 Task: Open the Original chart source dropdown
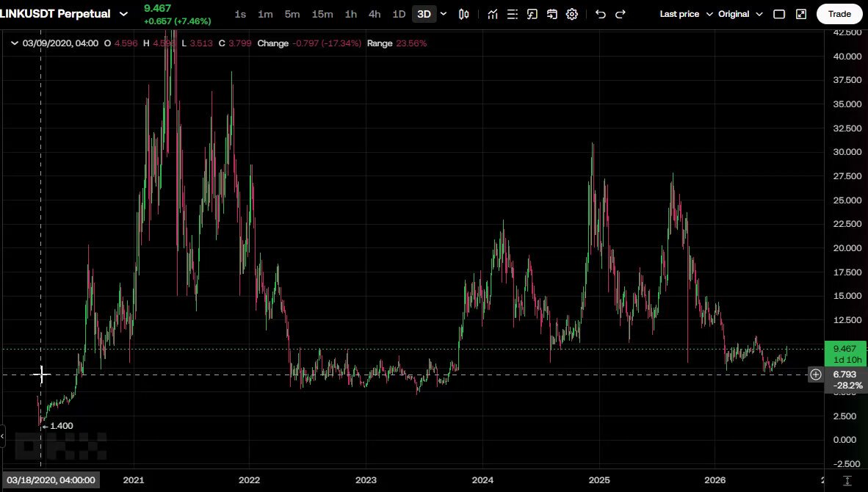pyautogui.click(x=740, y=15)
